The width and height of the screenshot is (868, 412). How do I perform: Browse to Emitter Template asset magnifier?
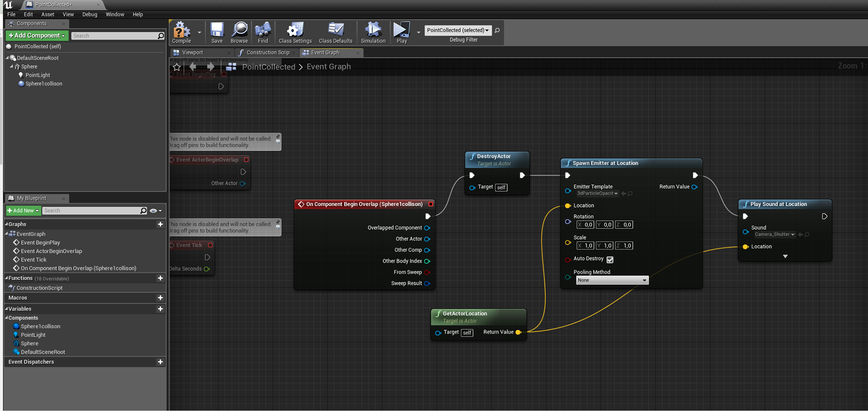(x=630, y=194)
